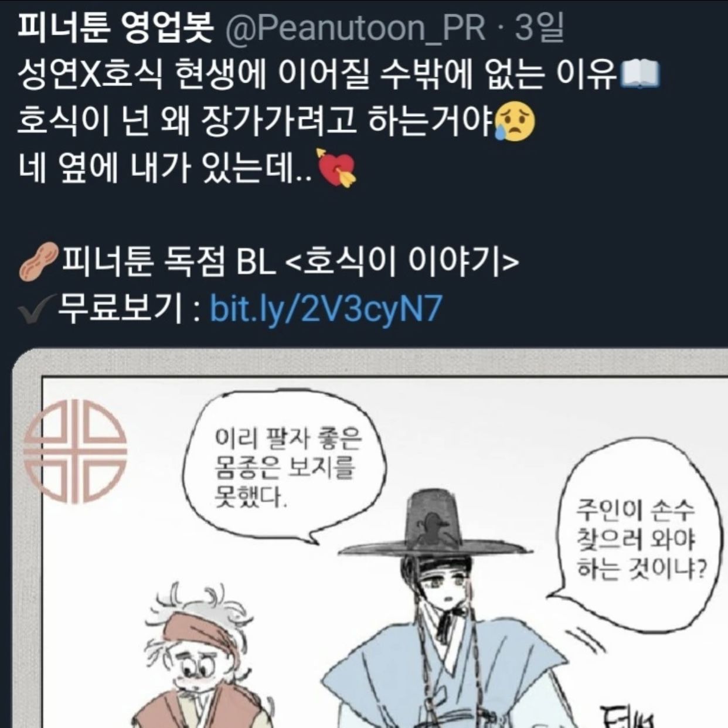Tap the 3일 timestamp
Viewport: 728px width, 728px height.
click(x=539, y=28)
